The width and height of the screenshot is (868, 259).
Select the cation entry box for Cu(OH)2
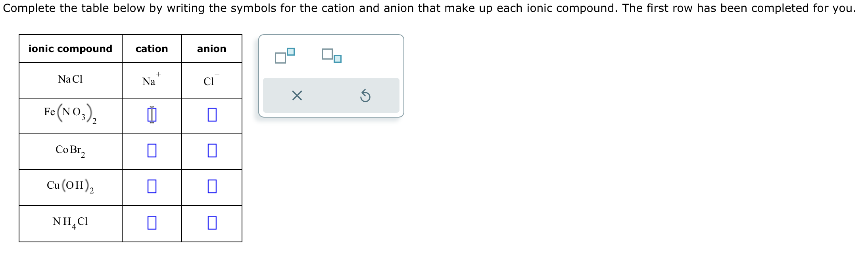click(x=152, y=186)
